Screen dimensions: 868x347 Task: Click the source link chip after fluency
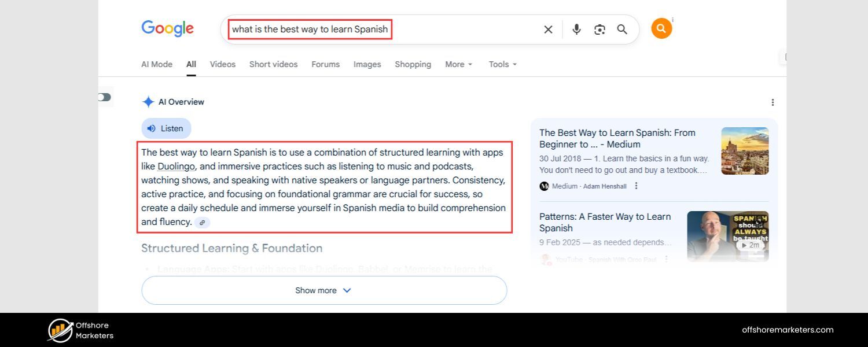(x=202, y=222)
